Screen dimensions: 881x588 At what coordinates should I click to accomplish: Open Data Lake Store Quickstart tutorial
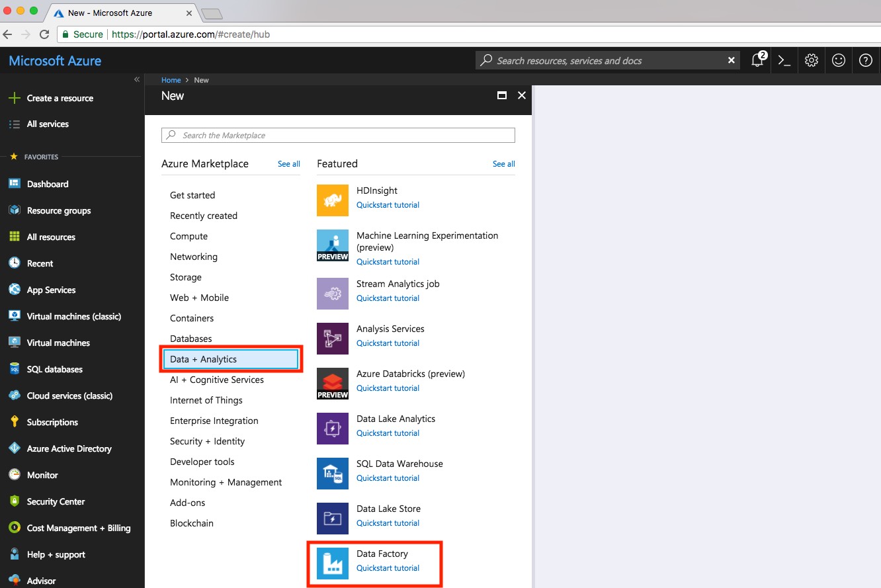(x=388, y=523)
